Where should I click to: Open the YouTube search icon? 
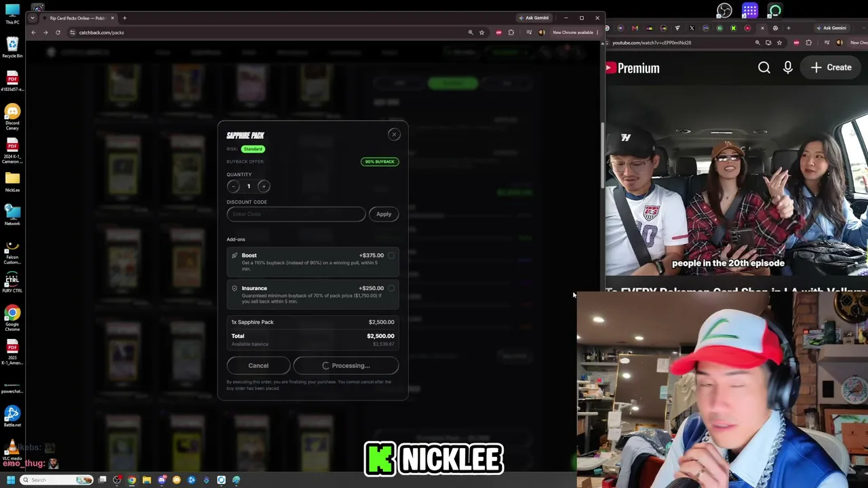764,68
